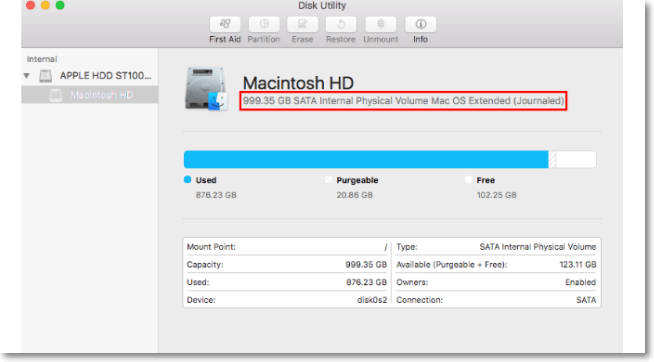Click the 876.23 GB value under Used legend
Screen dimensions: 654x362
pyautogui.click(x=216, y=195)
